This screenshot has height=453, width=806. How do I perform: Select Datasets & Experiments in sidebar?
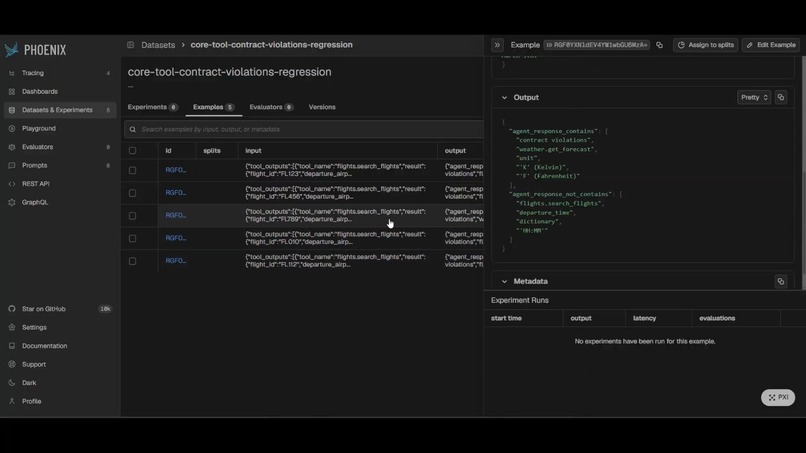60,110
